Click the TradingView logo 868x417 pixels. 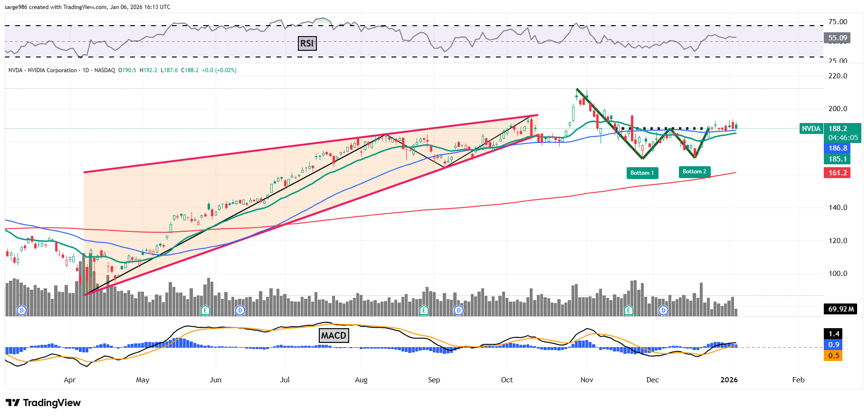43,403
